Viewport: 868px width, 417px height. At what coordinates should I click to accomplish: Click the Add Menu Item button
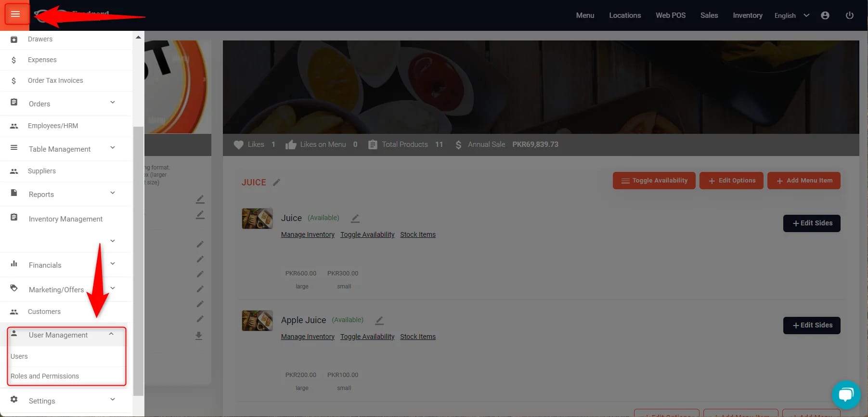tap(803, 181)
